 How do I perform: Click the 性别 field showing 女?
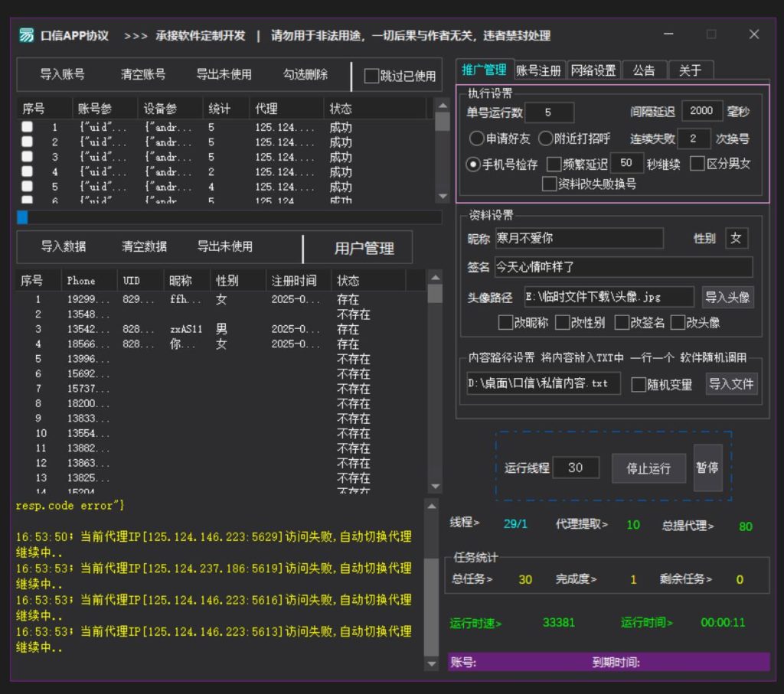(x=736, y=238)
